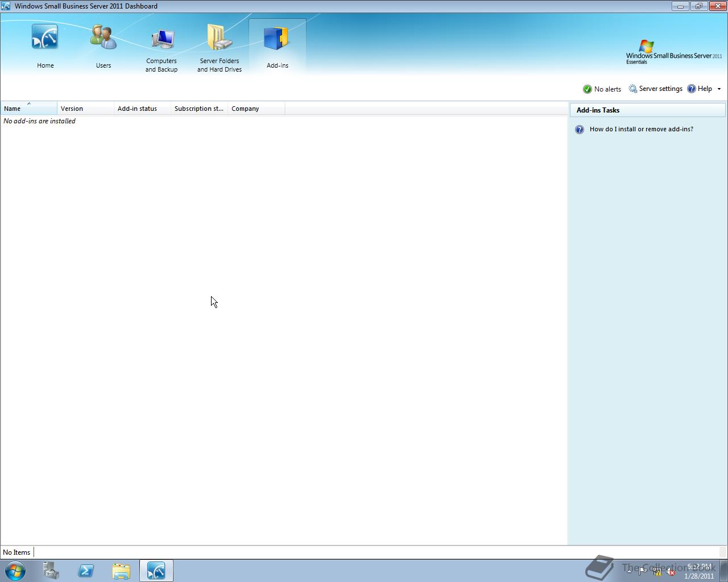Screen dimensions: 728x582
Task: Click the blue Help question mark icon
Action: coord(692,89)
